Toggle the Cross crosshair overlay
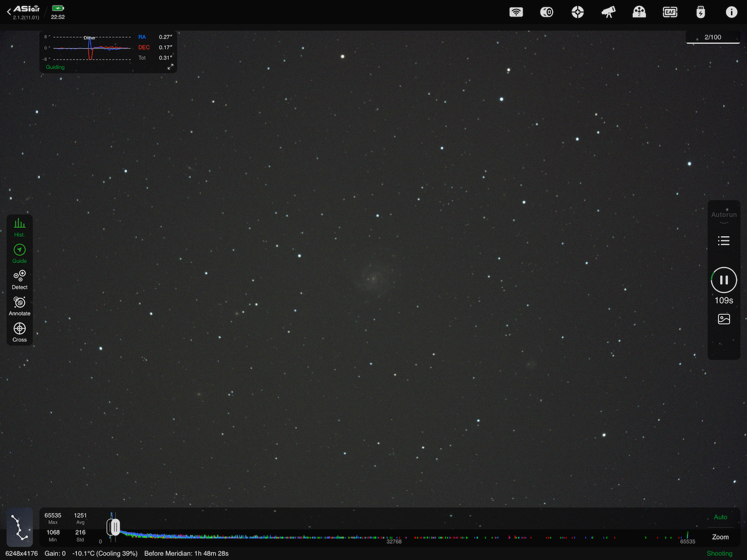 20,333
